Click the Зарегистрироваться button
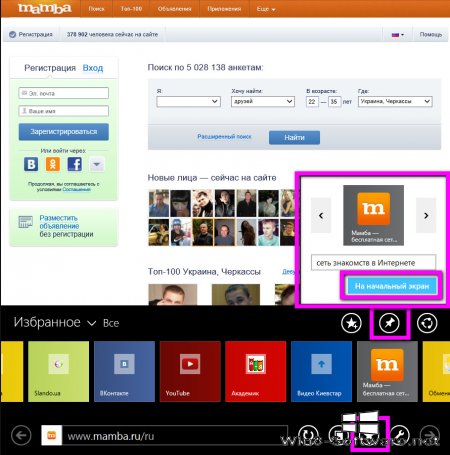Screen dimensions: 450x455 [x=64, y=132]
